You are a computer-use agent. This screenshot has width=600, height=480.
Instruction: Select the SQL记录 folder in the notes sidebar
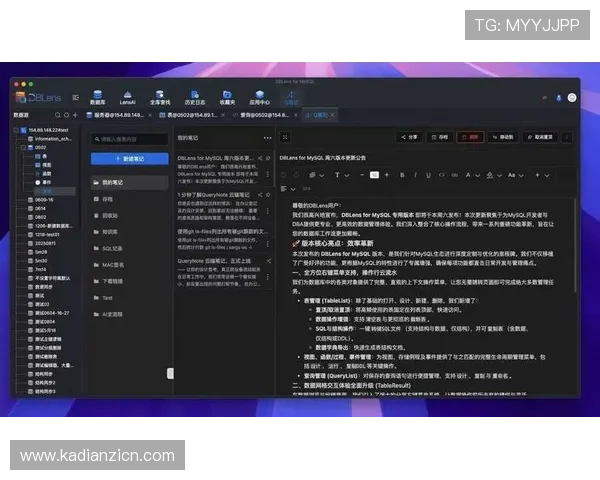(x=130, y=248)
